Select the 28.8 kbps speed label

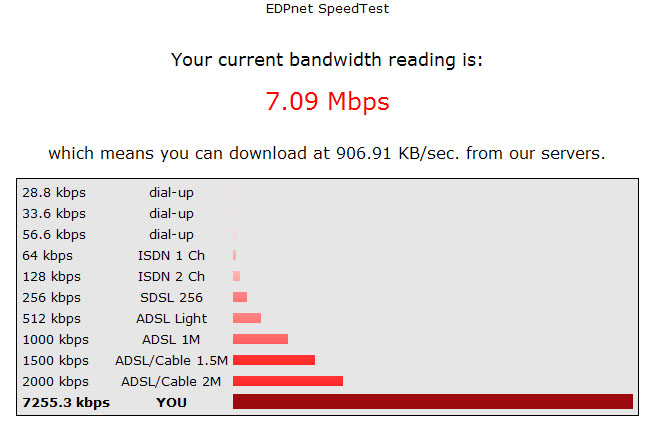pos(54,192)
